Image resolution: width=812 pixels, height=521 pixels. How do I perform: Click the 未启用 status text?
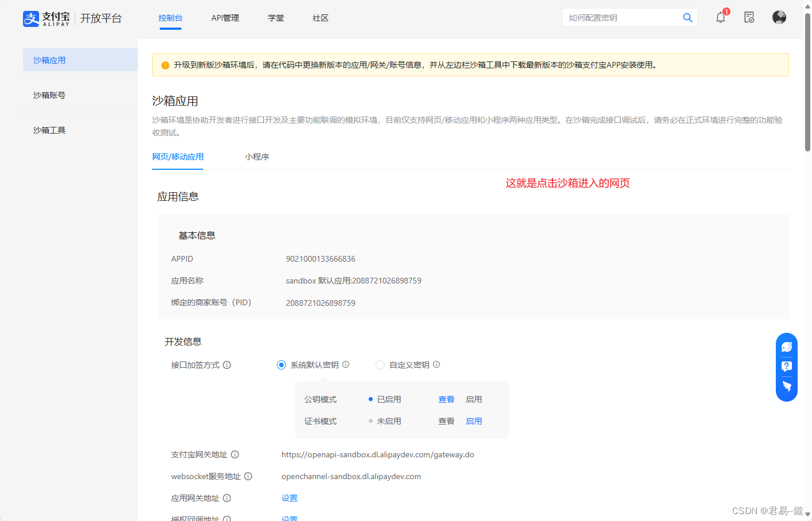tap(389, 421)
